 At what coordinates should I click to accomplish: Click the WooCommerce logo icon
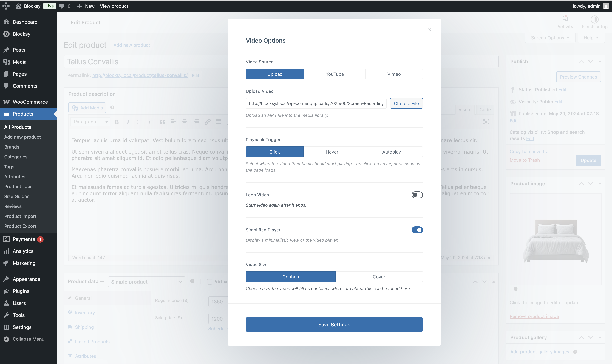point(6,102)
